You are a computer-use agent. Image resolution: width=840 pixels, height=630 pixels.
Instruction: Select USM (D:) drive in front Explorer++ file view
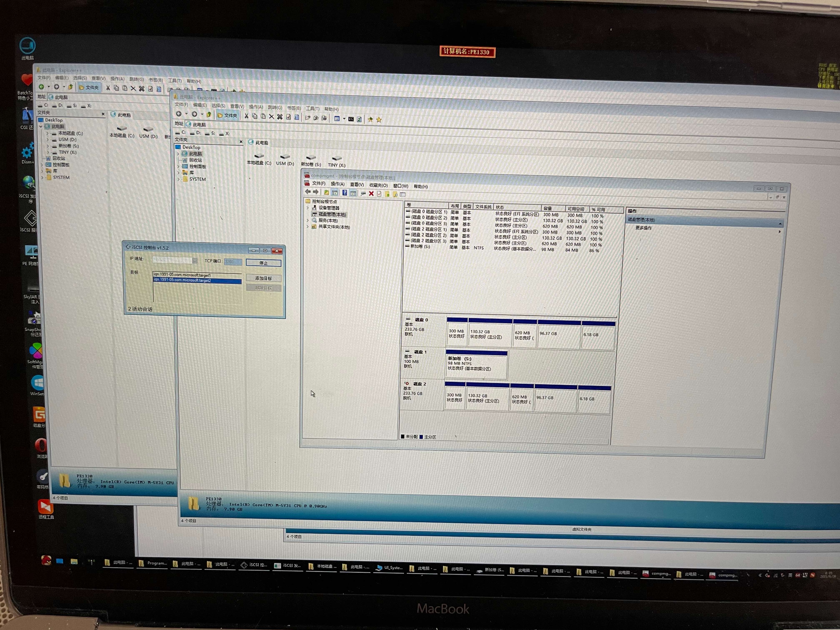tap(285, 160)
